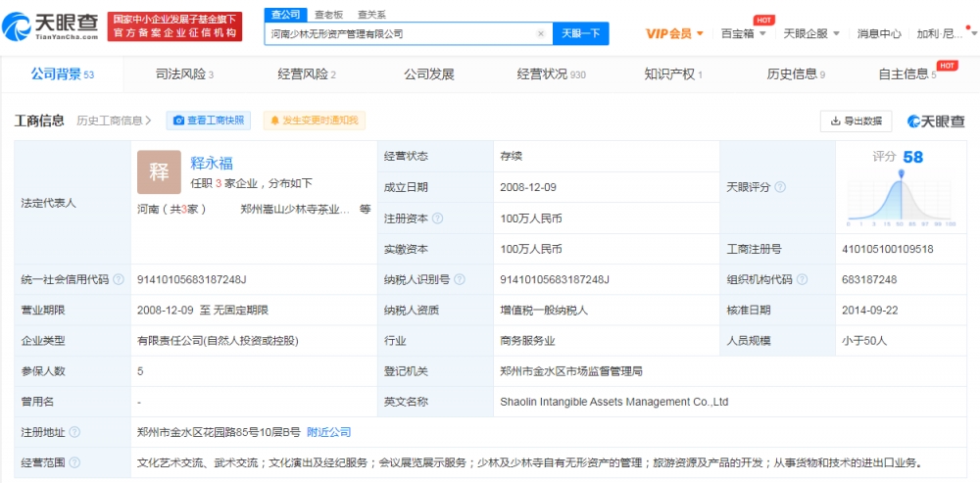This screenshot has height=483, width=980.
Task: Select the 历史信息 tab
Action: pos(796,74)
